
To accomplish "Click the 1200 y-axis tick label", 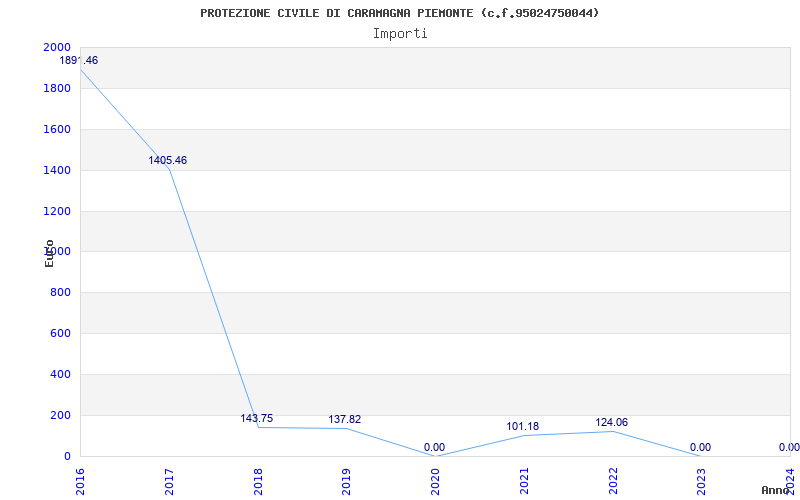I will [x=57, y=211].
